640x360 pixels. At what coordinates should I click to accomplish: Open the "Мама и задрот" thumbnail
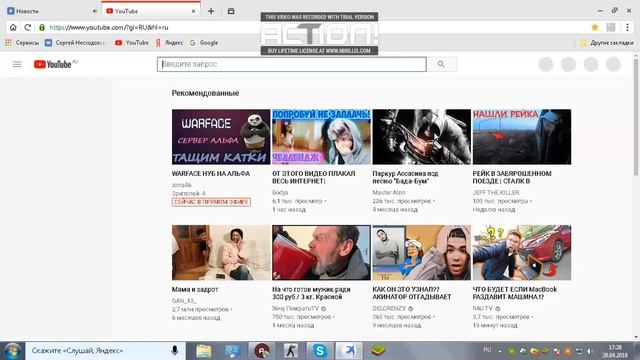221,253
